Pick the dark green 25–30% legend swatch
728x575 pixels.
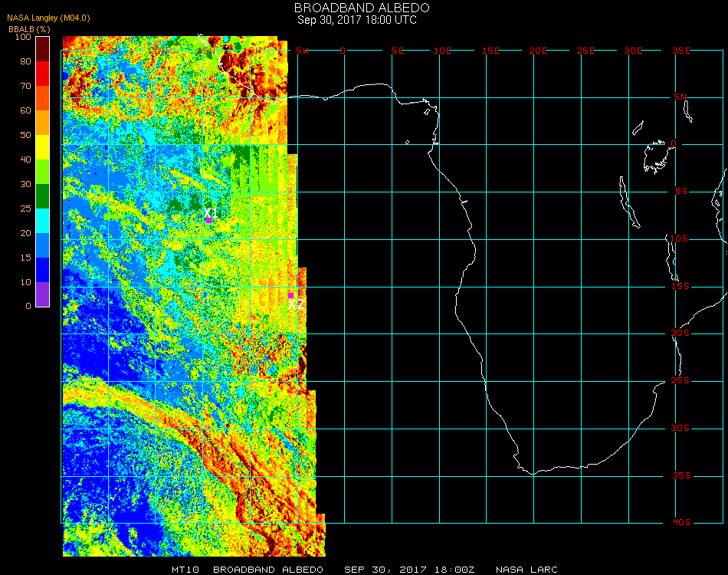[x=42, y=196]
